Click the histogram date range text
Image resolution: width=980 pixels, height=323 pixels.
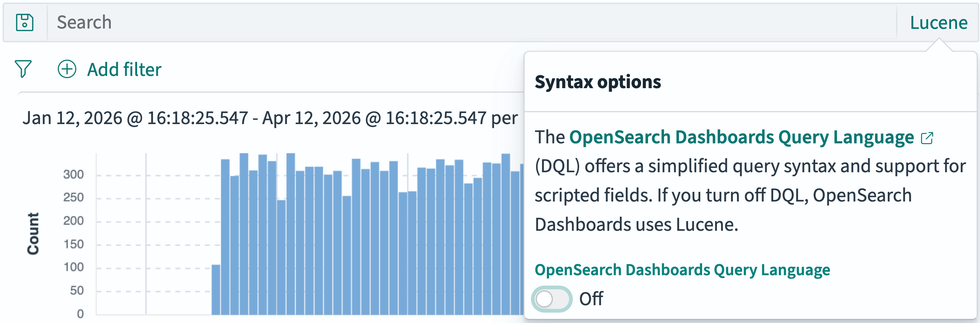click(x=270, y=118)
